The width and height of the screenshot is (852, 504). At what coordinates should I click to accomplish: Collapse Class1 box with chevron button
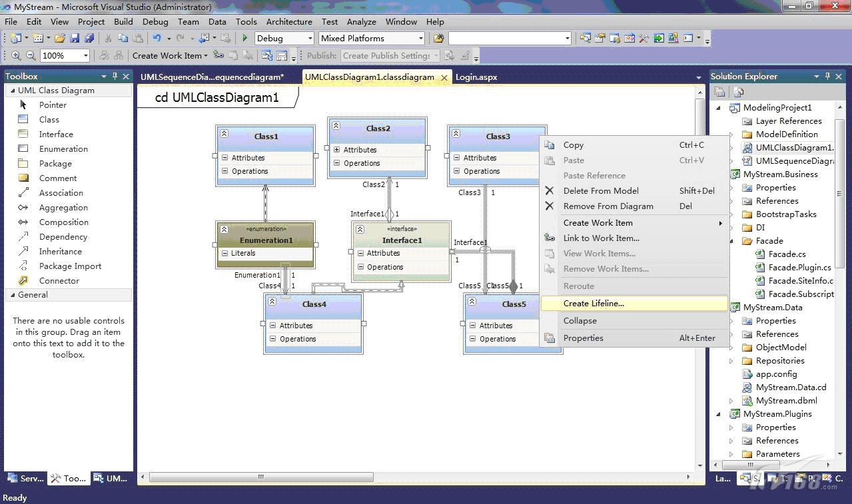[224, 133]
